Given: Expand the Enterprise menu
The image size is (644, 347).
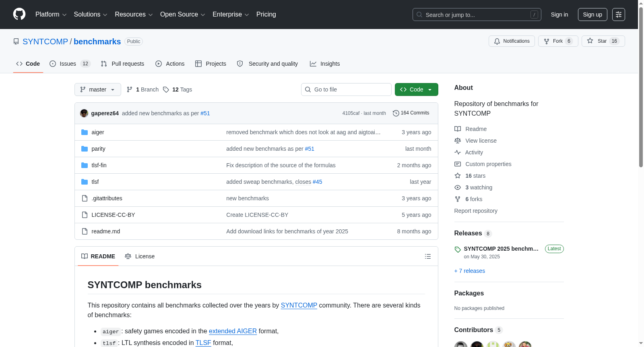Looking at the screenshot, I should (231, 15).
